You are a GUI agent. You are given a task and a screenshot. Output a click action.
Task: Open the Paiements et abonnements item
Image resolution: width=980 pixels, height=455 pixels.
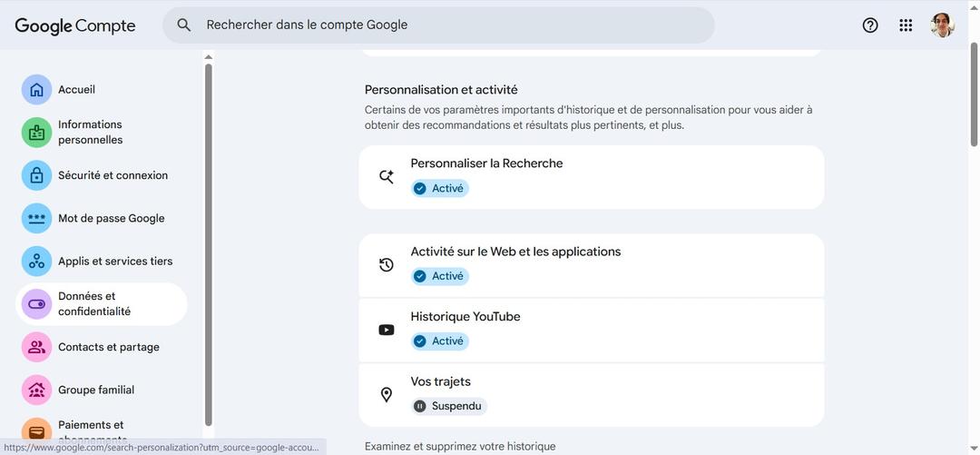pyautogui.click(x=91, y=427)
